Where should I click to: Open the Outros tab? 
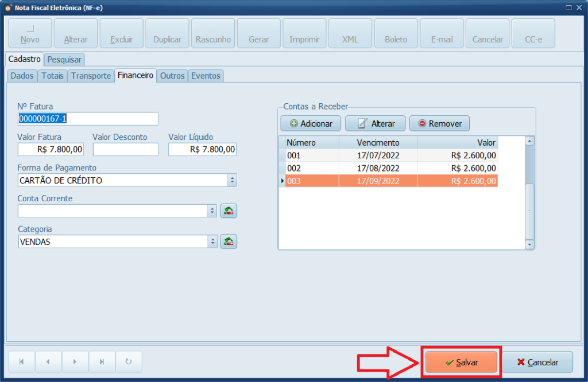172,76
